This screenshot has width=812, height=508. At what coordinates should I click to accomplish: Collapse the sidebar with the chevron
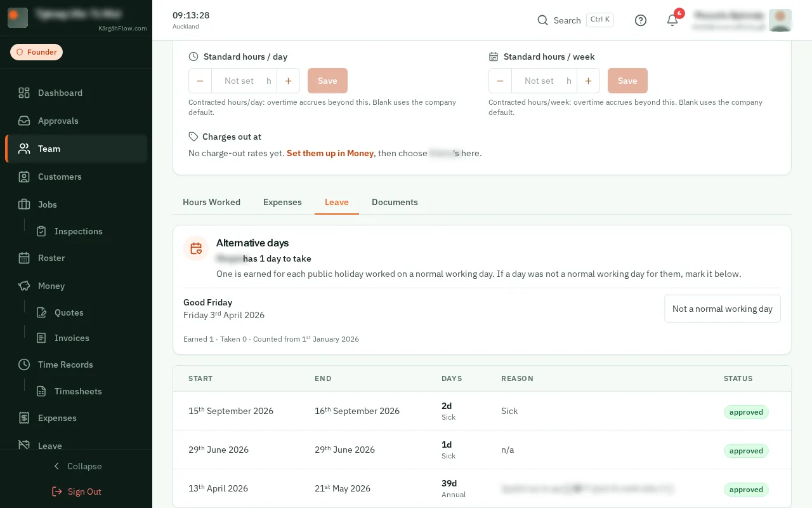click(56, 466)
